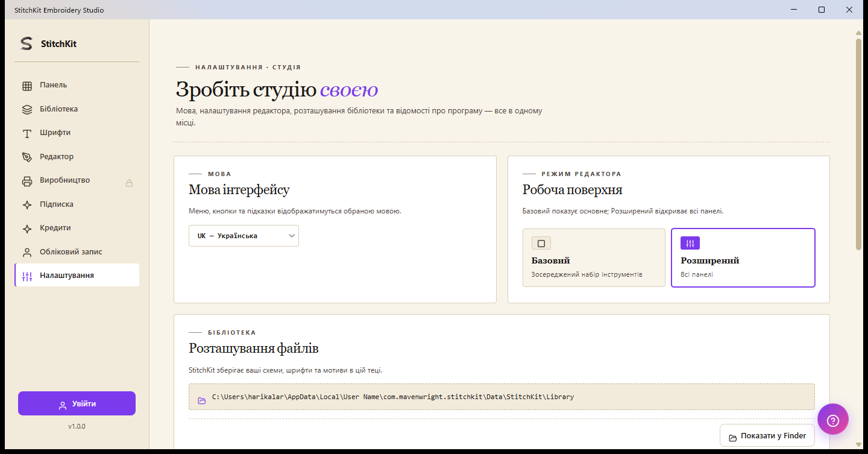Image resolution: width=868 pixels, height=454 pixels.
Task: Select the Базовий editor mode
Action: (594, 257)
